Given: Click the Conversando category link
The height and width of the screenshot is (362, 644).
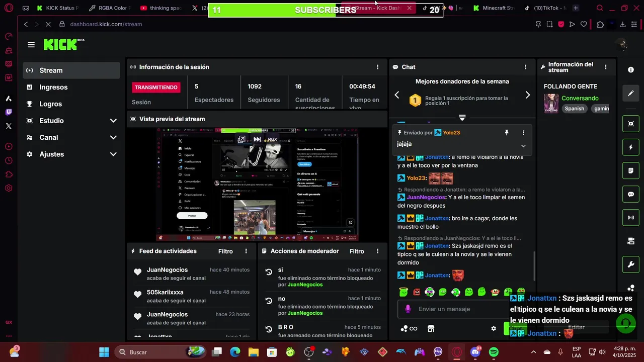Looking at the screenshot, I should 580,98.
